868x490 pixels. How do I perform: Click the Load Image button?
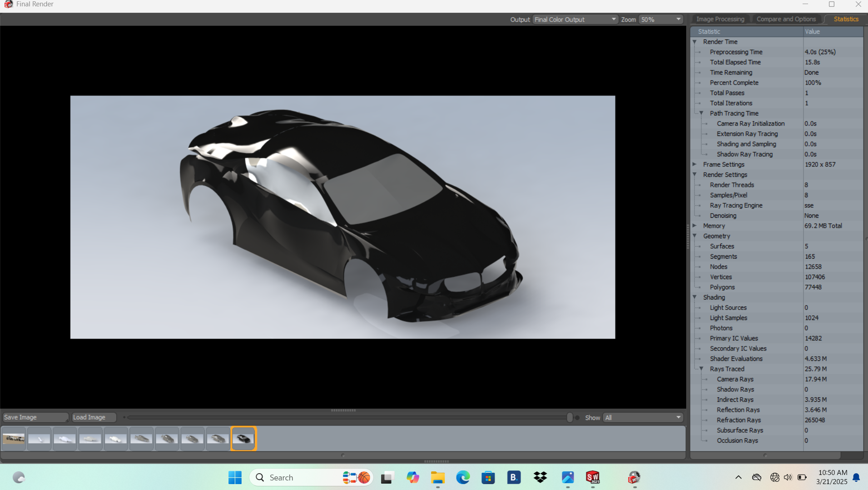click(x=94, y=417)
